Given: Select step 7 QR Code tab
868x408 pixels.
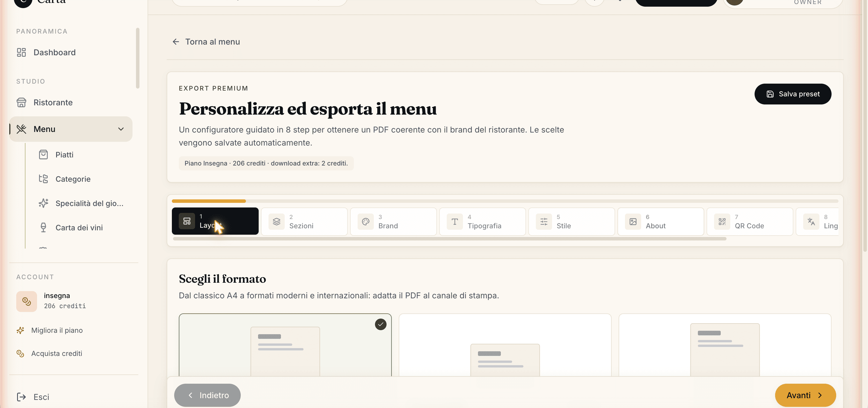Looking at the screenshot, I should pos(750,221).
